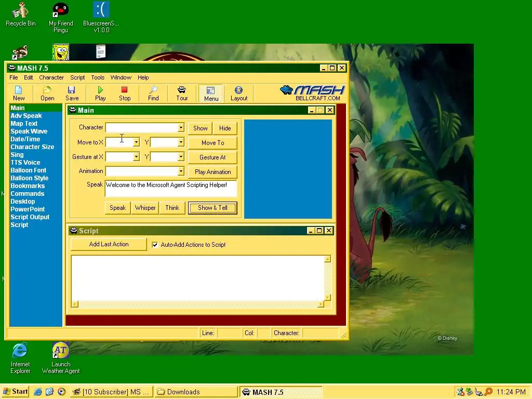The width and height of the screenshot is (532, 399).
Task: Select the BluescreenS v1.0.0 desktop icon
Action: tap(101, 18)
